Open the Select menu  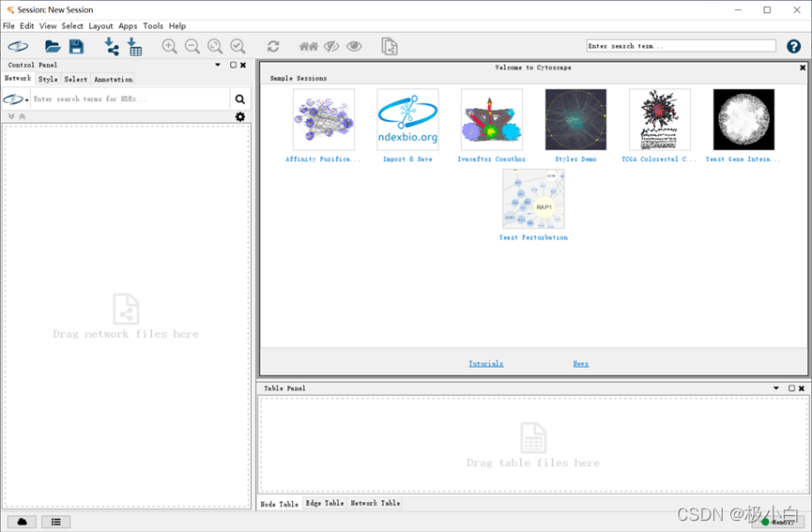72,26
